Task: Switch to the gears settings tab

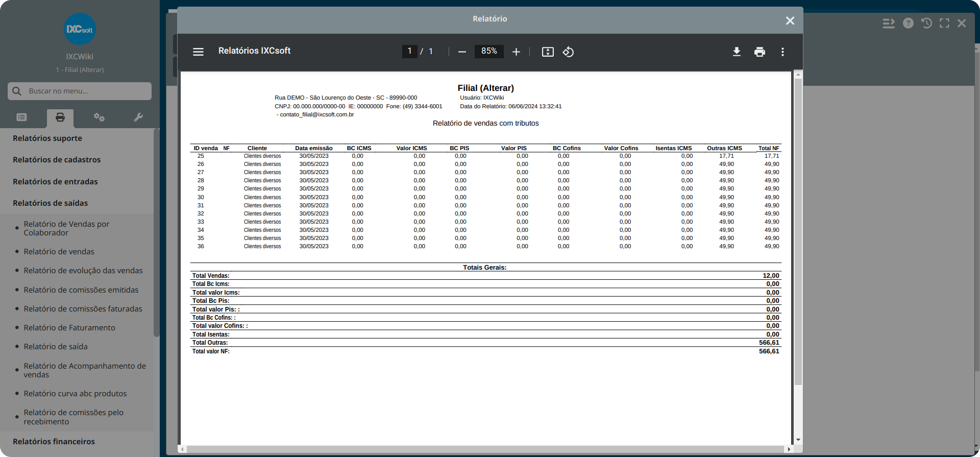Action: (x=99, y=117)
